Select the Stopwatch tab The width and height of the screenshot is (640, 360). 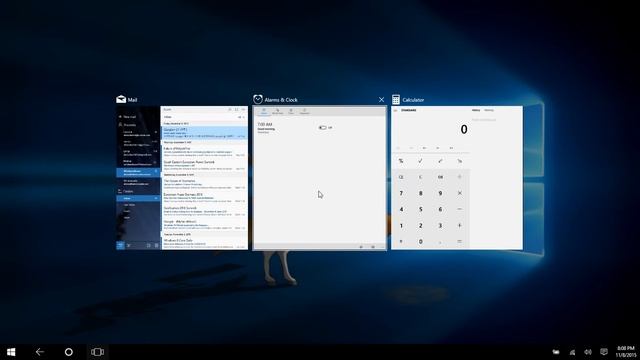tap(304, 111)
